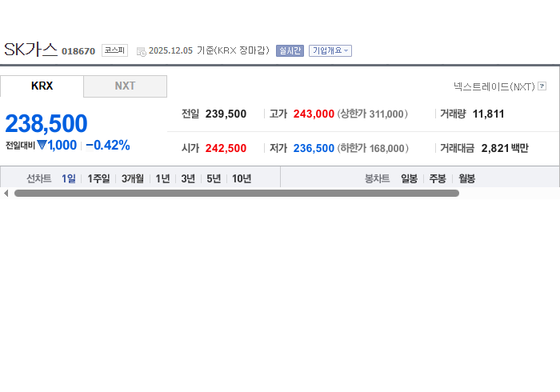
Task: Switch to the KRX tab
Action: [42, 86]
